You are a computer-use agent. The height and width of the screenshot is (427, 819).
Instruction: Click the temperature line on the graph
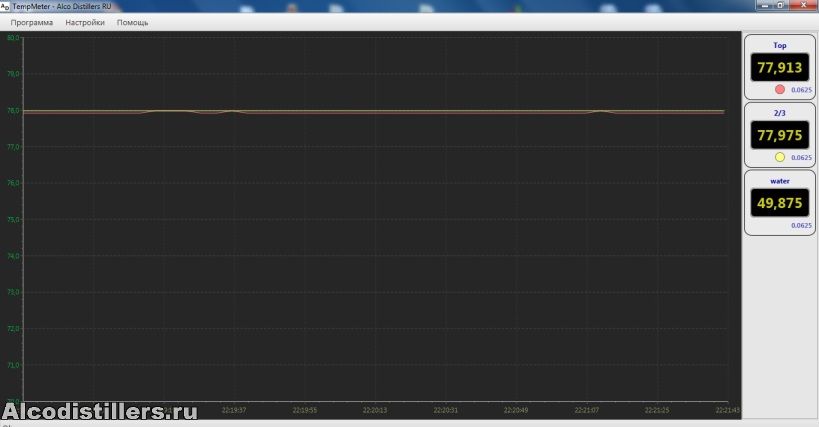point(400,111)
